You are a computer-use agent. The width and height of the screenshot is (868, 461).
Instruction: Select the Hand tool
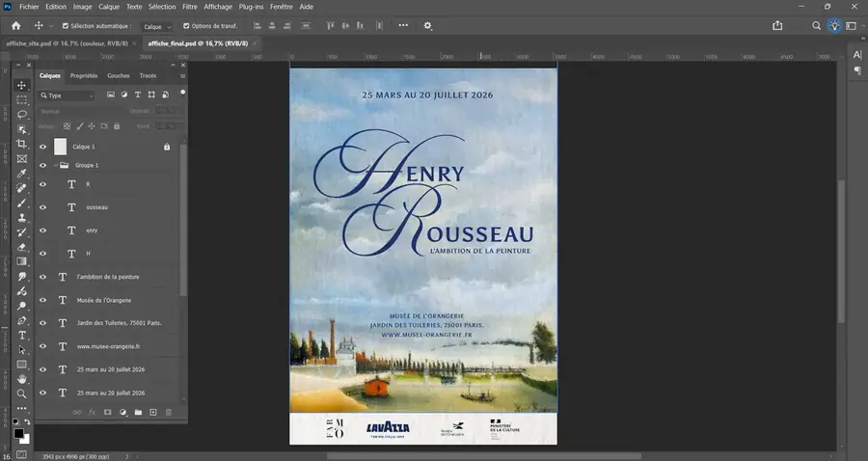pos(21,379)
